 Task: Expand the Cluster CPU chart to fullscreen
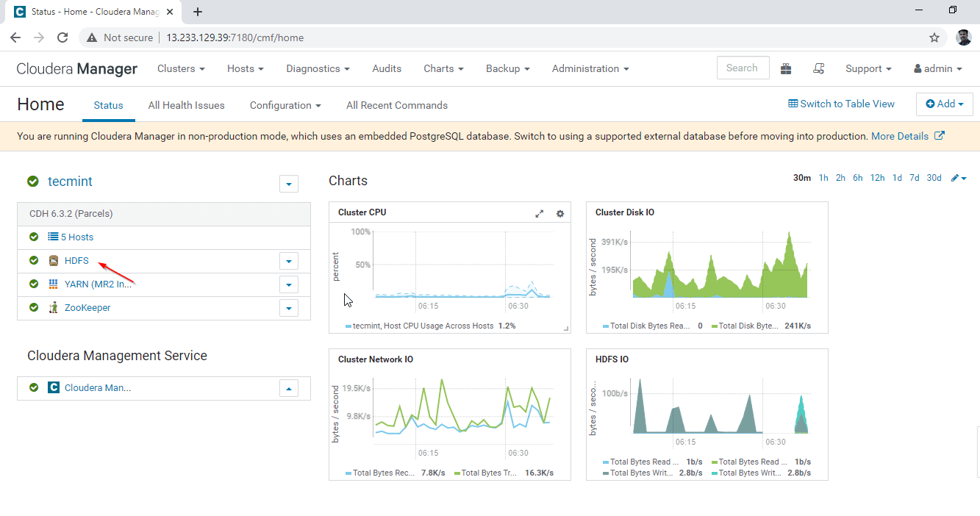coord(539,213)
